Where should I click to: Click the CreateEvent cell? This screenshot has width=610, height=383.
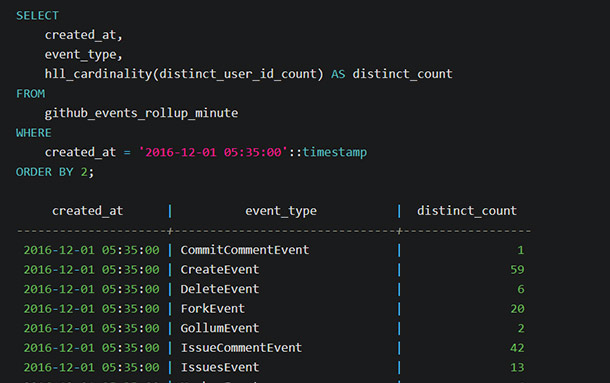220,269
